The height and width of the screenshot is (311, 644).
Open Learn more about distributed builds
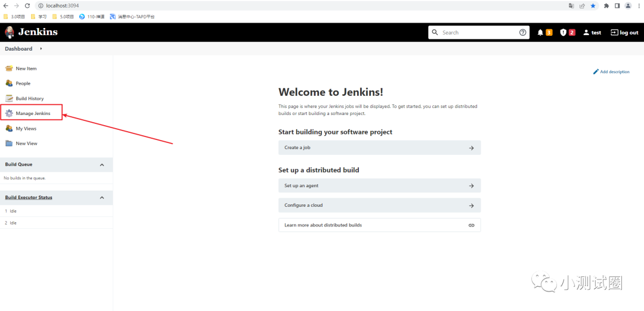click(x=379, y=225)
